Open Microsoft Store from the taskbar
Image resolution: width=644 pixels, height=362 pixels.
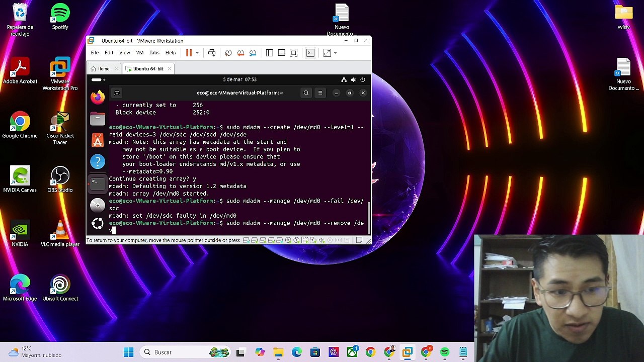[315, 352]
